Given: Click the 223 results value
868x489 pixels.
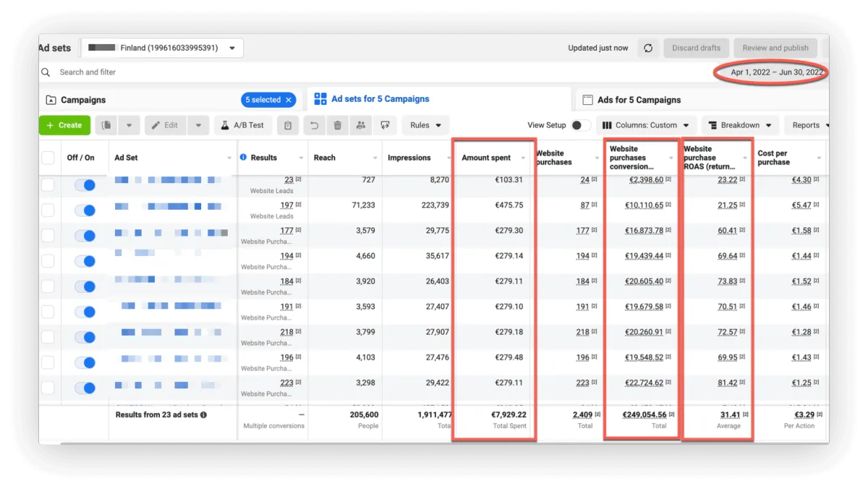Looking at the screenshot, I should (286, 383).
